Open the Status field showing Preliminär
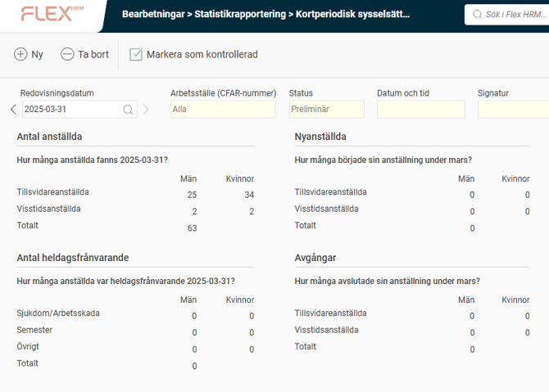The width and height of the screenshot is (549, 392). [x=326, y=110]
